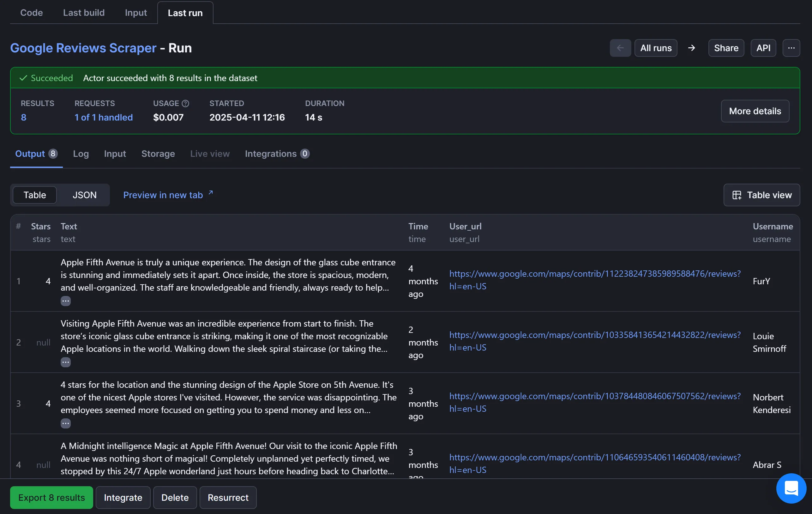This screenshot has height=514, width=812.
Task: Click the All runs button
Action: (x=656, y=48)
